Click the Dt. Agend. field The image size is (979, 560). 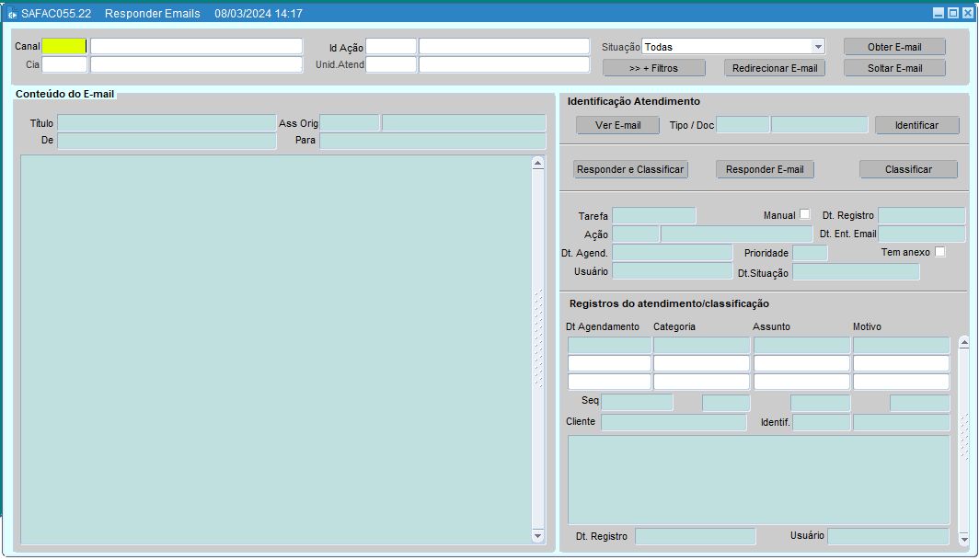tap(672, 252)
